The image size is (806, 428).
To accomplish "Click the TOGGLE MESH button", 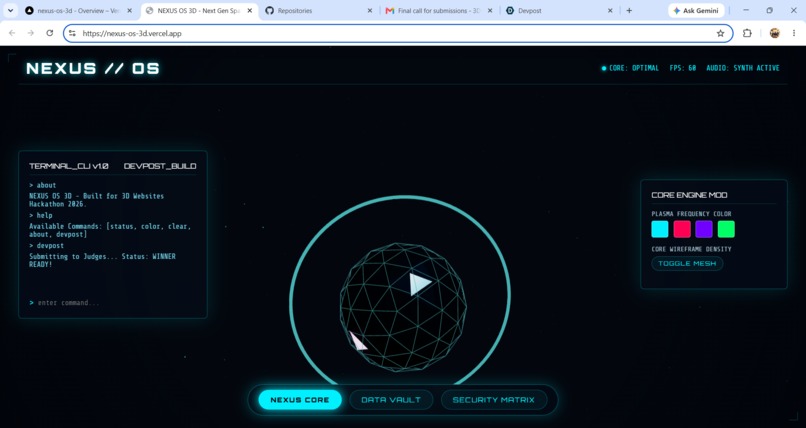I will point(687,264).
